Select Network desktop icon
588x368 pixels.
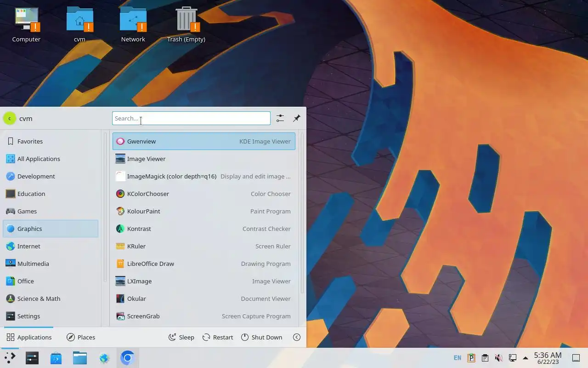133,25
